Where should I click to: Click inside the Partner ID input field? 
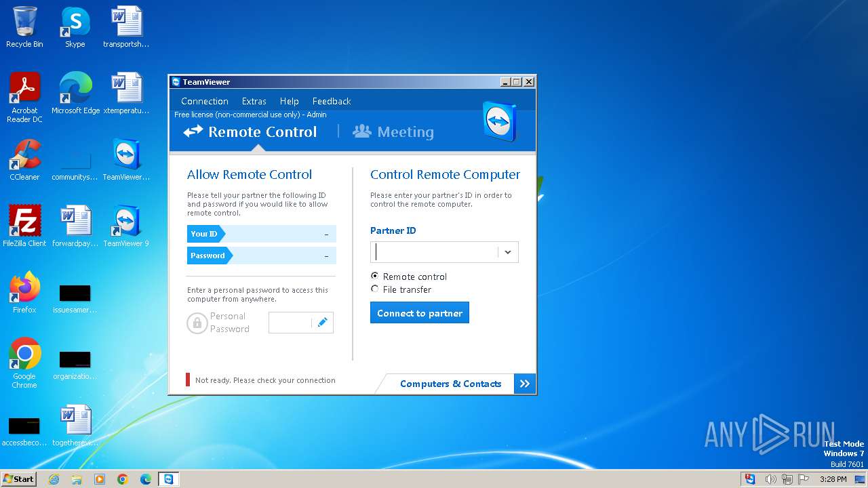(x=434, y=252)
